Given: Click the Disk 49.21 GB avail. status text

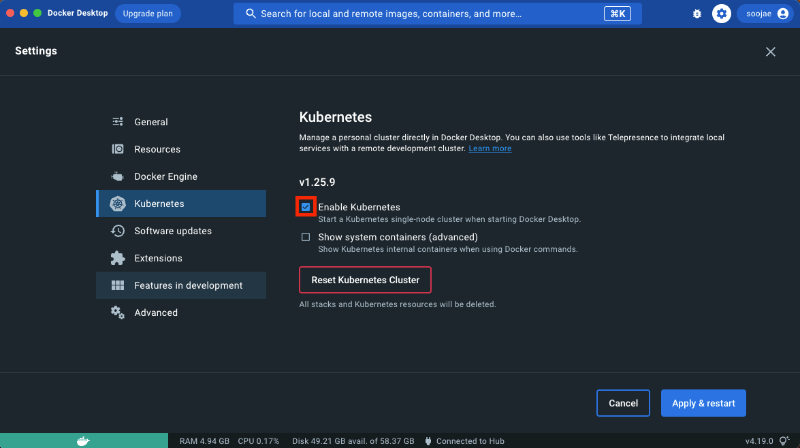Looking at the screenshot, I should tap(353, 441).
